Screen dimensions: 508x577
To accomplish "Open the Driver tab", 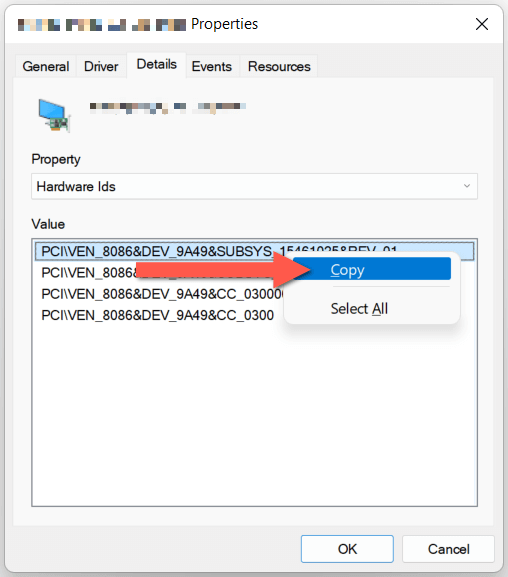I will click(101, 67).
